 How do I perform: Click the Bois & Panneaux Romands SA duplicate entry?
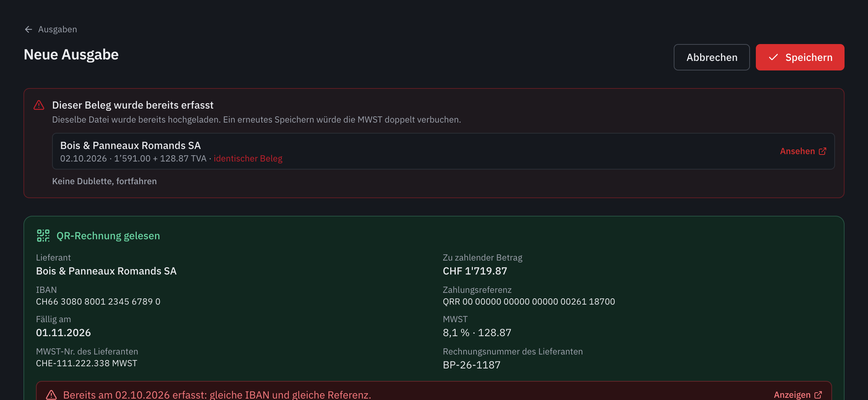click(443, 151)
